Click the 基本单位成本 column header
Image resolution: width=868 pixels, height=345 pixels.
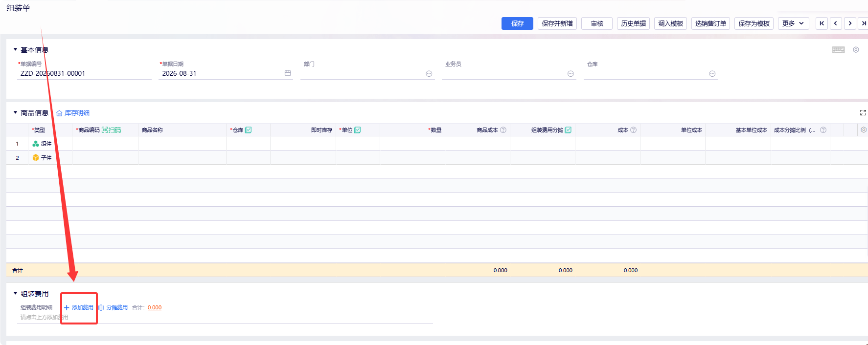click(x=751, y=130)
